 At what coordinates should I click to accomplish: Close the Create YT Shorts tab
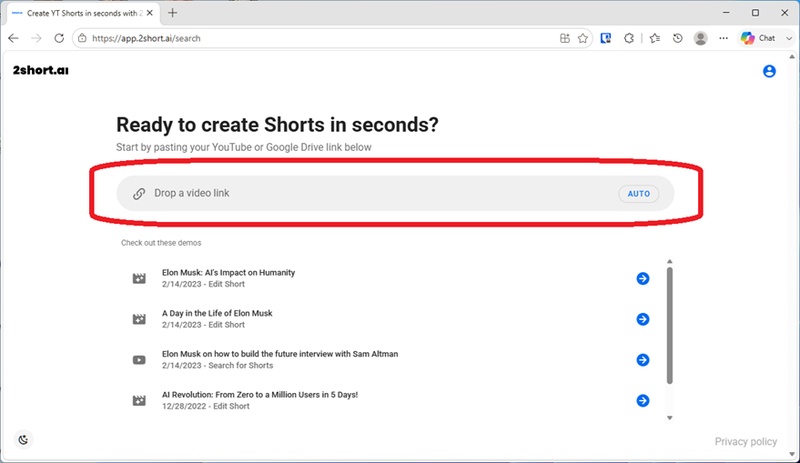tap(149, 13)
